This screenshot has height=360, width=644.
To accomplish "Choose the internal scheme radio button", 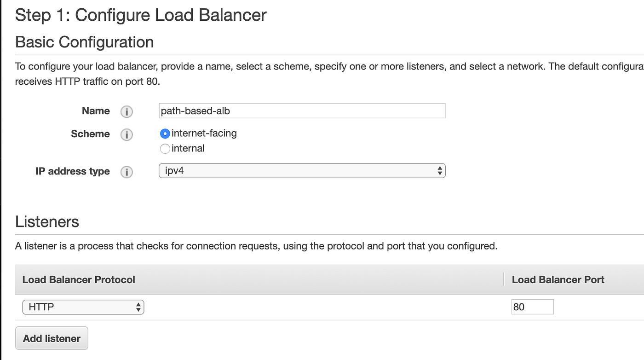I will pyautogui.click(x=165, y=149).
